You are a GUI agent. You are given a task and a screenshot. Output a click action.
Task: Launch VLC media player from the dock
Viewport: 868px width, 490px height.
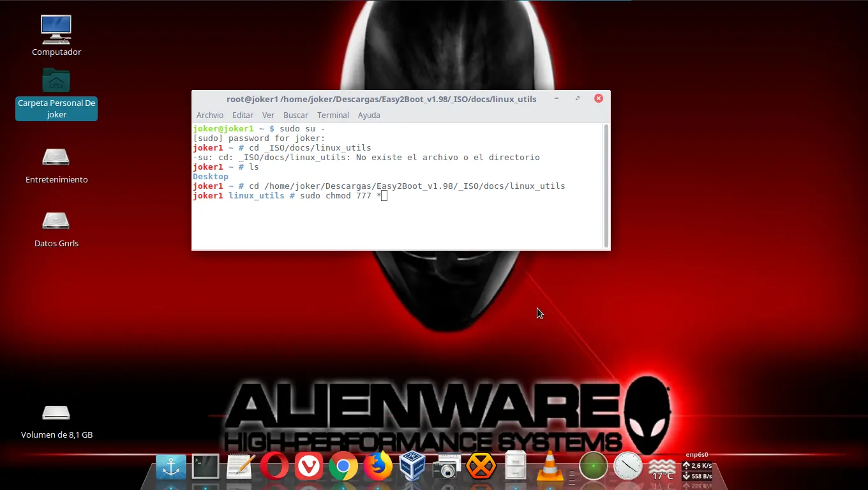[x=550, y=466]
